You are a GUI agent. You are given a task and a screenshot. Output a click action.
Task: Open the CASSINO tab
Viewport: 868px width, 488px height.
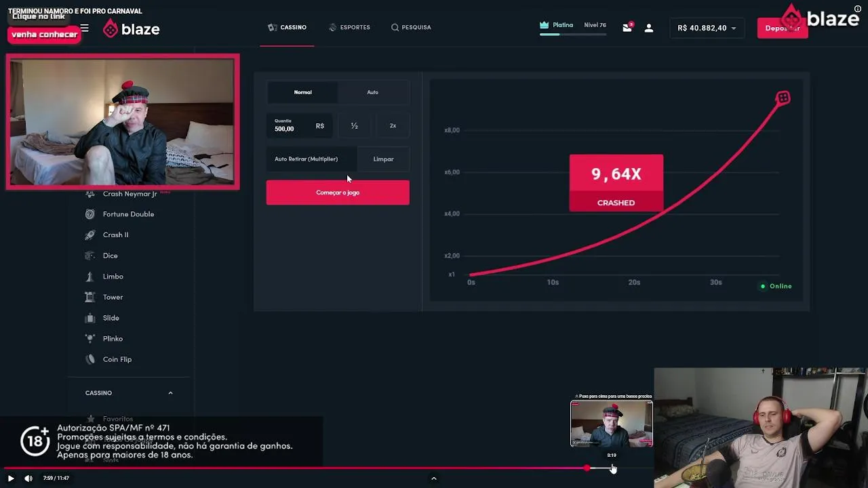(x=288, y=27)
